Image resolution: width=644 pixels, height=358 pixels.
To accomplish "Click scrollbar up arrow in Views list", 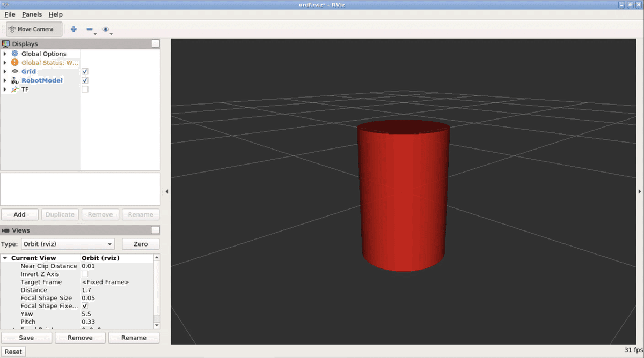I will coord(157,258).
